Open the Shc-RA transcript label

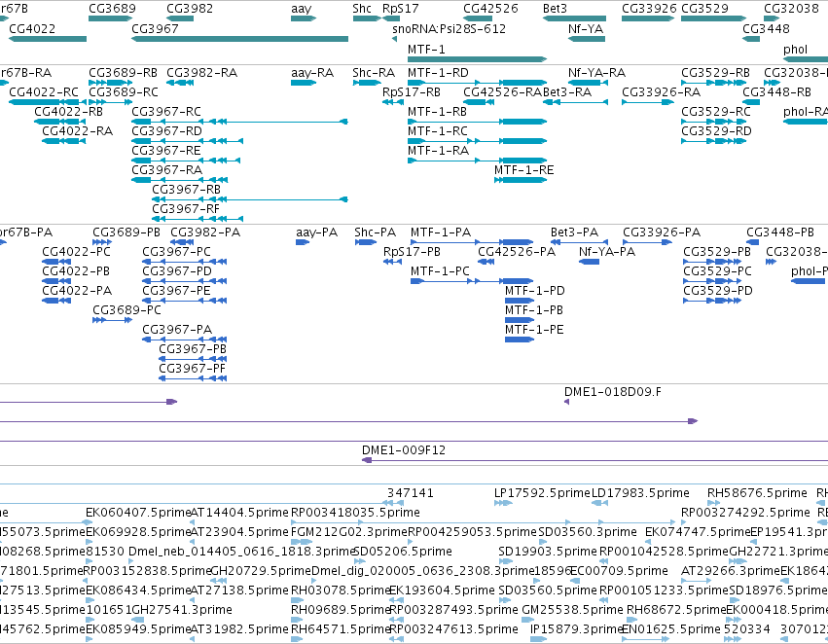click(x=374, y=72)
